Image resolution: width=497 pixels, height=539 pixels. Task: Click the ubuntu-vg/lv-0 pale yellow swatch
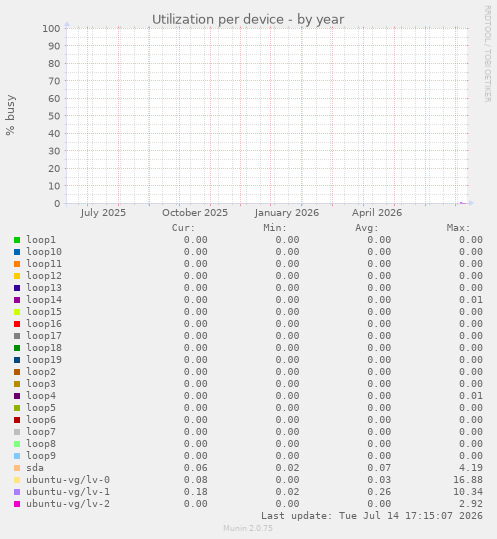[x=17, y=480]
